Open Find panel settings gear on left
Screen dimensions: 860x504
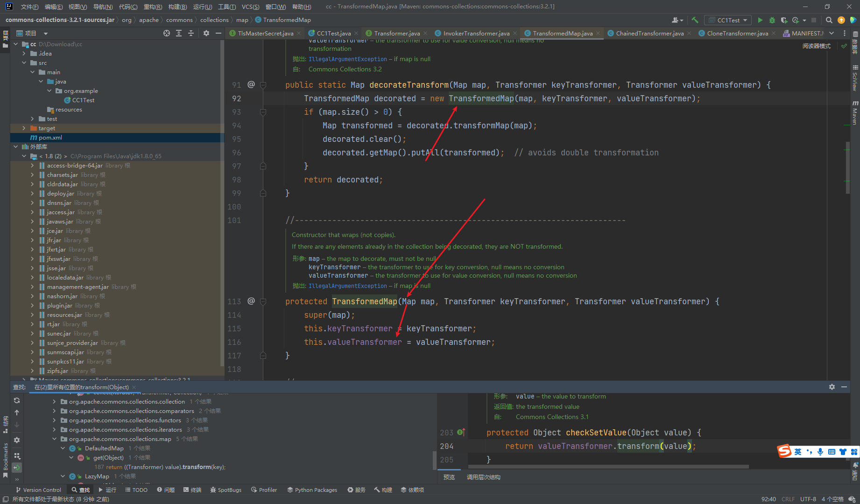pos(17,440)
